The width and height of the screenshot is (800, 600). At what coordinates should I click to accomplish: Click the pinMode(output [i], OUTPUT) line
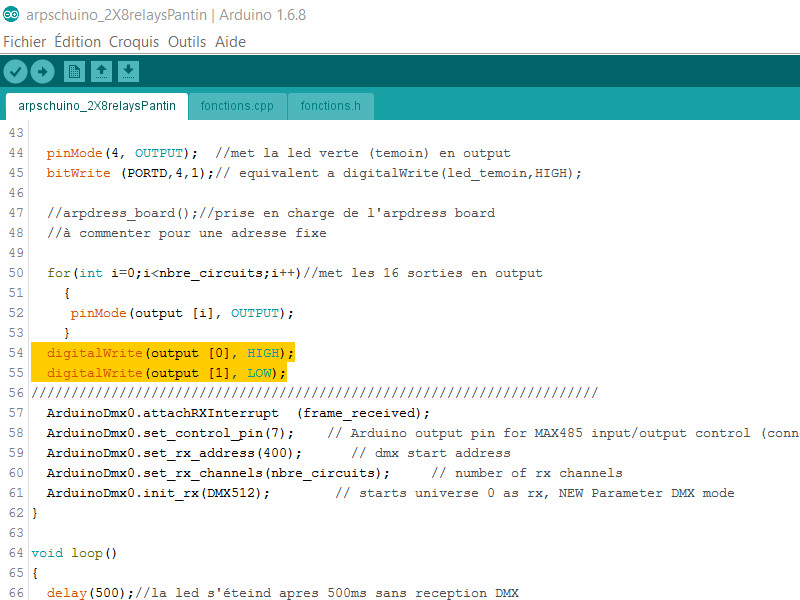tap(182, 313)
